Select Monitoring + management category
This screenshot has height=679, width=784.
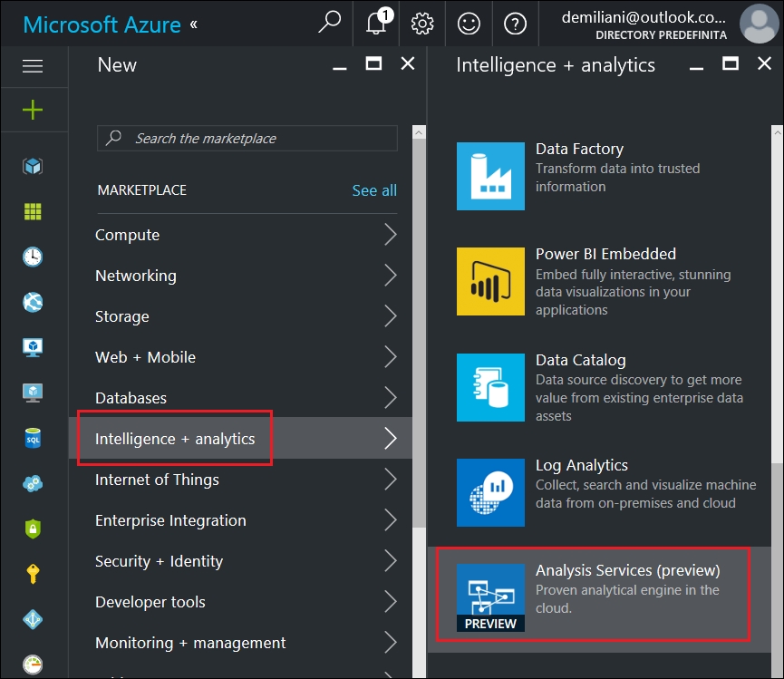coord(190,643)
